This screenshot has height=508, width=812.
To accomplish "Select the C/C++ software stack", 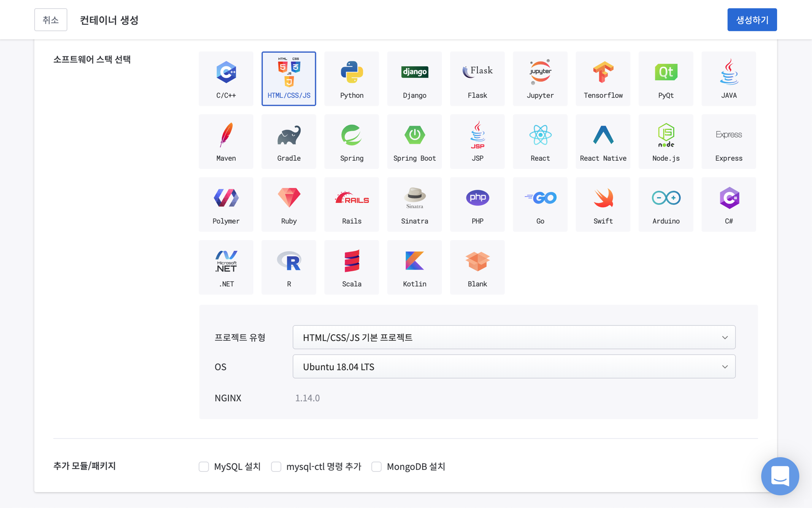I will (226, 79).
